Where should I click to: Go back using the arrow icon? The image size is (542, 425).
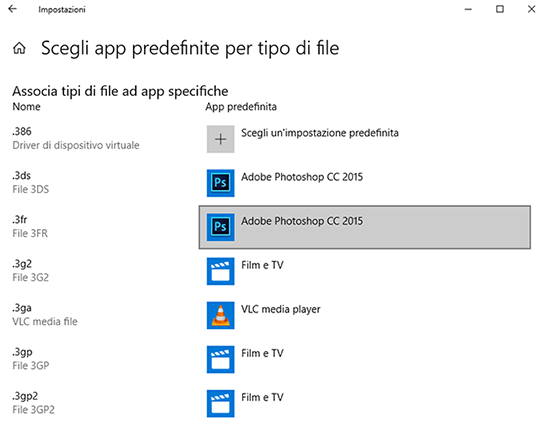click(x=12, y=9)
